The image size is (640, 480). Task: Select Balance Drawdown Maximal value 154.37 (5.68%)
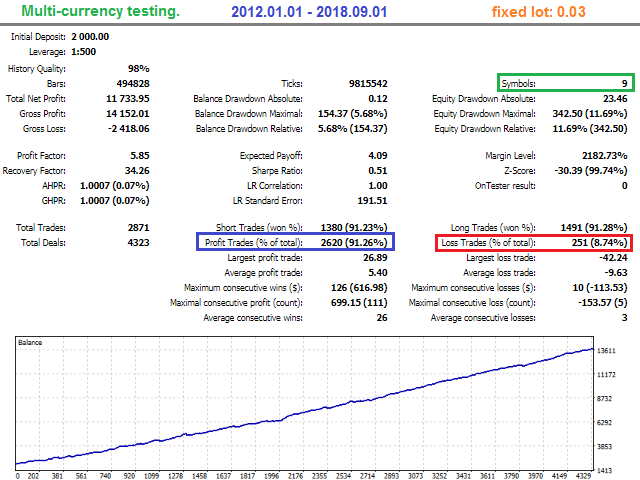point(353,114)
